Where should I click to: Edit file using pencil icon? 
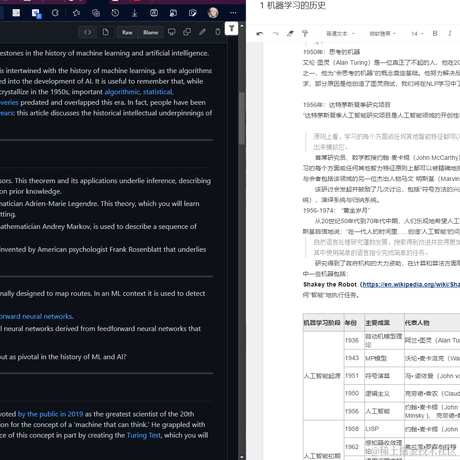[x=202, y=32]
